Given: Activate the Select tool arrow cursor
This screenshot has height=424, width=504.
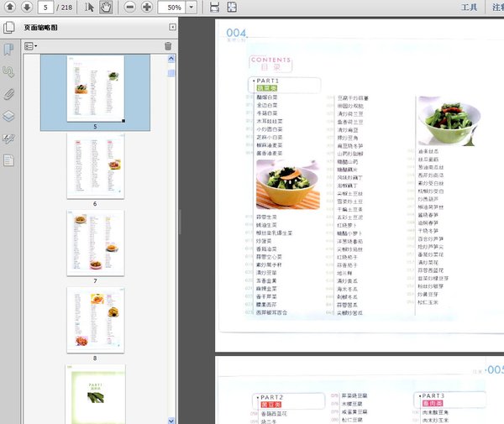Looking at the screenshot, I should [89, 8].
